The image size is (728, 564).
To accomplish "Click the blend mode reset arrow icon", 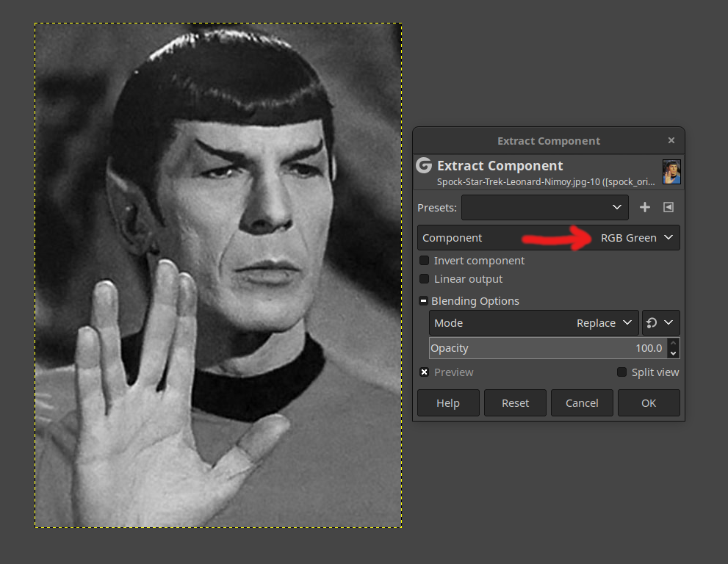I will click(652, 323).
